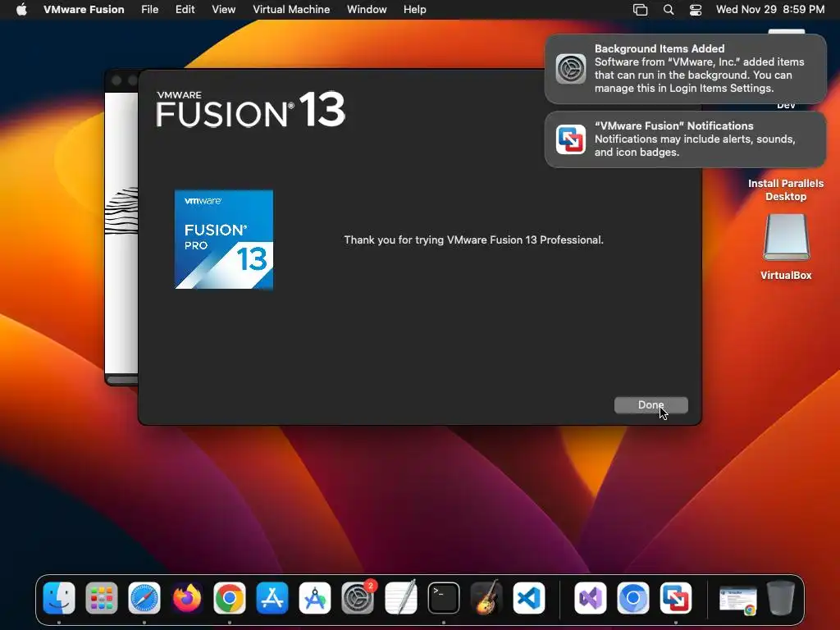Click the VMware Fusion Dock icon
Viewport: 840px width, 630px height.
676,598
